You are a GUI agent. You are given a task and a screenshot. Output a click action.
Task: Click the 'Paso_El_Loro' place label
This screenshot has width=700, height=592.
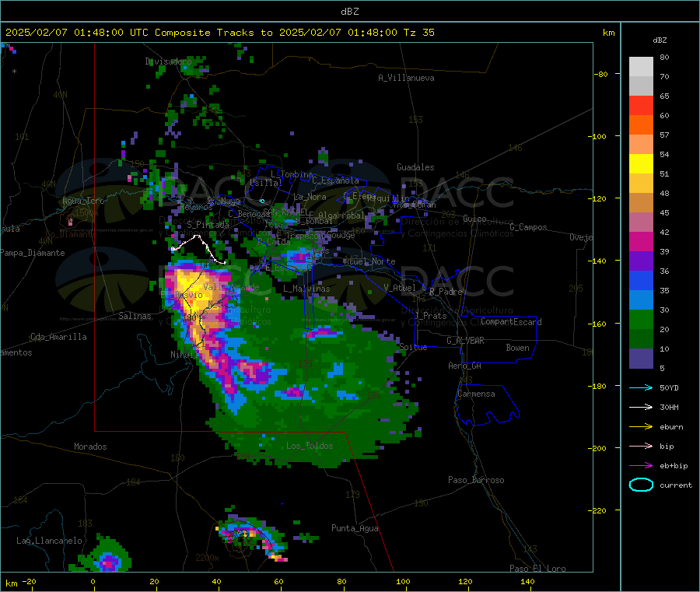pos(537,569)
